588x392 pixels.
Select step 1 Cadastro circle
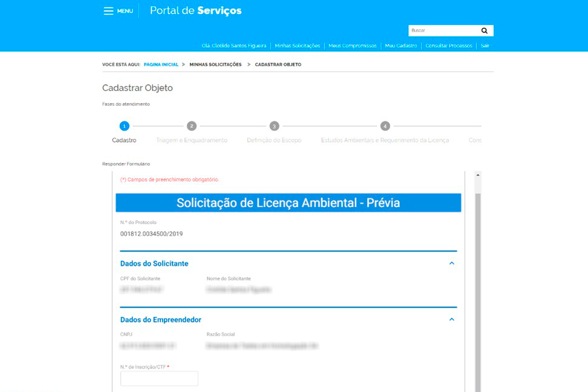(124, 126)
